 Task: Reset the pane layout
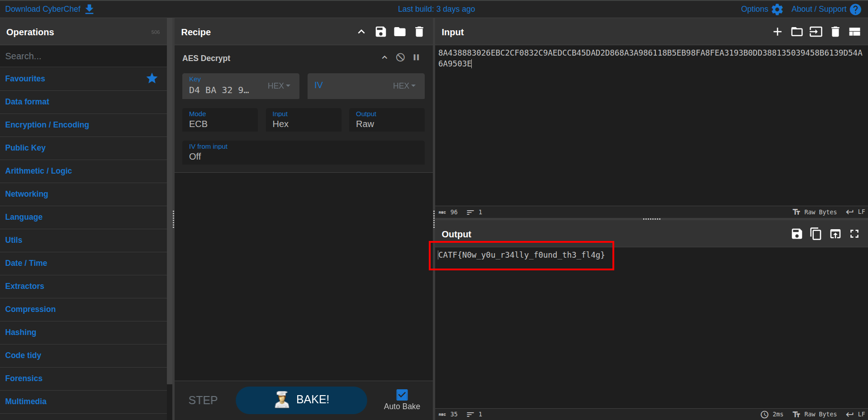point(854,32)
